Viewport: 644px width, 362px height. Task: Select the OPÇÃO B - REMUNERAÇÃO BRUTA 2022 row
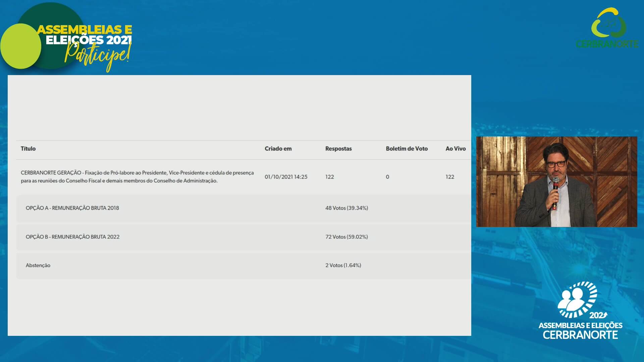tap(72, 237)
